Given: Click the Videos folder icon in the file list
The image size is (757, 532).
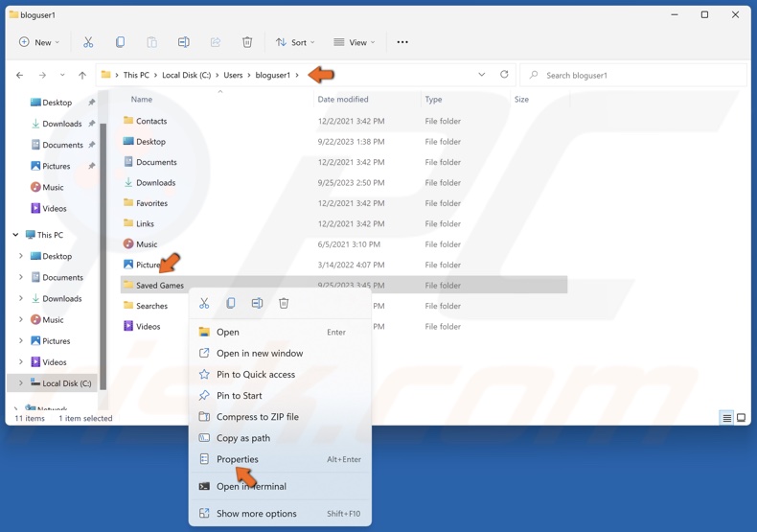Looking at the screenshot, I should (x=128, y=326).
